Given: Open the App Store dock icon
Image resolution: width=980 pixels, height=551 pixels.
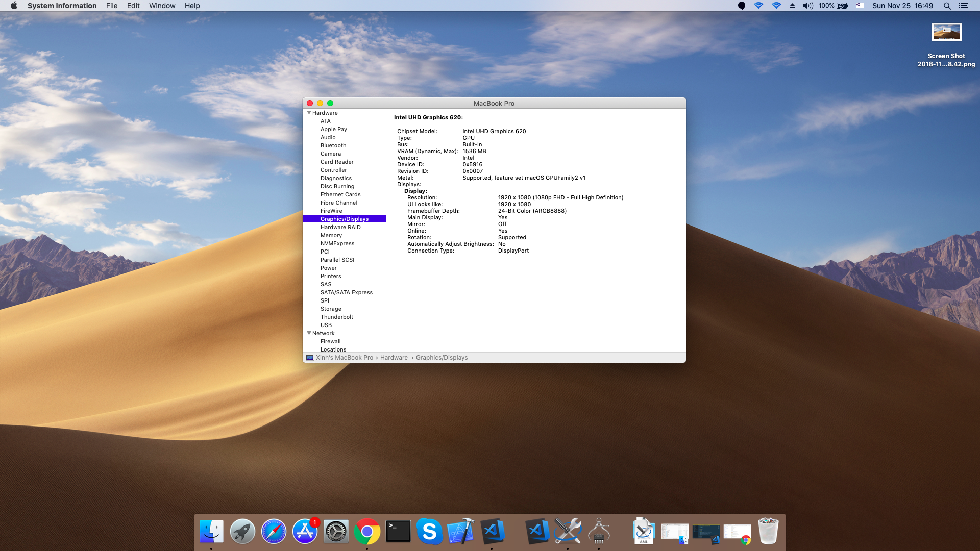Looking at the screenshot, I should click(x=305, y=532).
